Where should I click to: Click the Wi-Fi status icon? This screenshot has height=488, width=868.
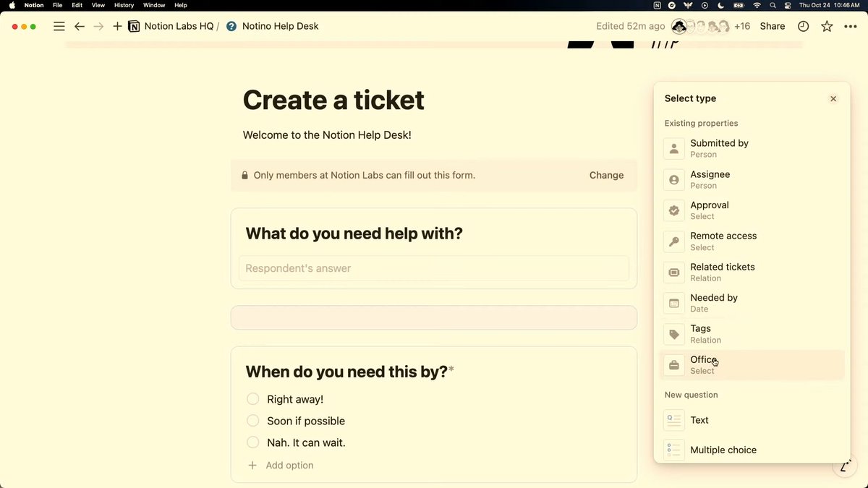click(x=757, y=5)
